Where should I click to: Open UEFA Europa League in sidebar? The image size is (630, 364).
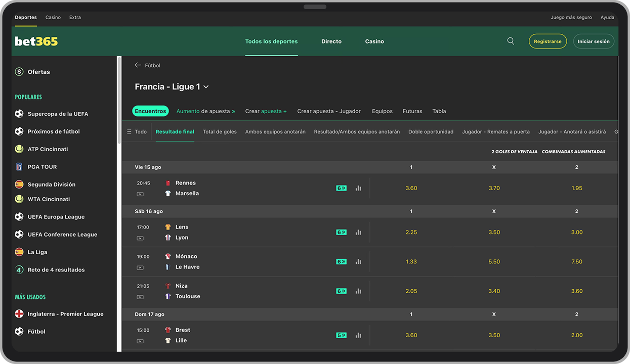tap(56, 217)
